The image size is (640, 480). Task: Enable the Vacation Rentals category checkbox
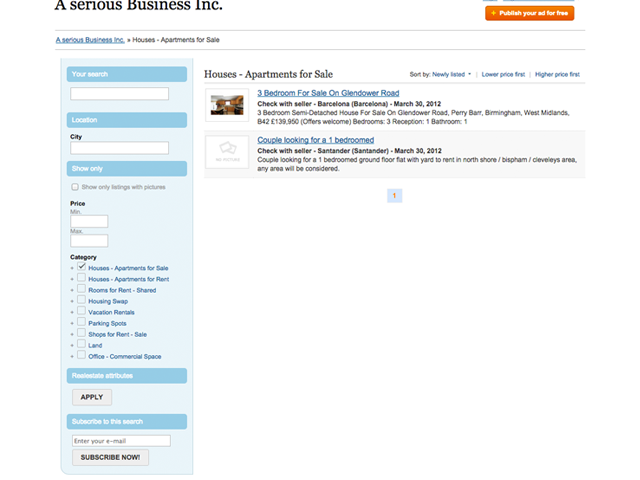pos(82,312)
